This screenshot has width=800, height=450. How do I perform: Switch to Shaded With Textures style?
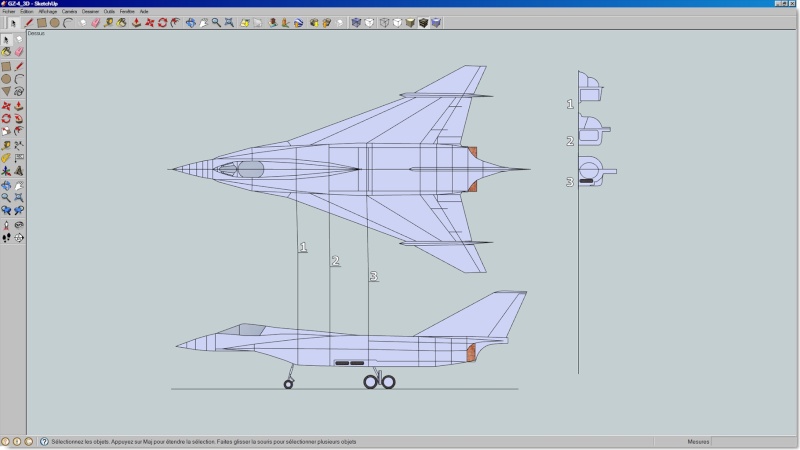click(x=423, y=22)
